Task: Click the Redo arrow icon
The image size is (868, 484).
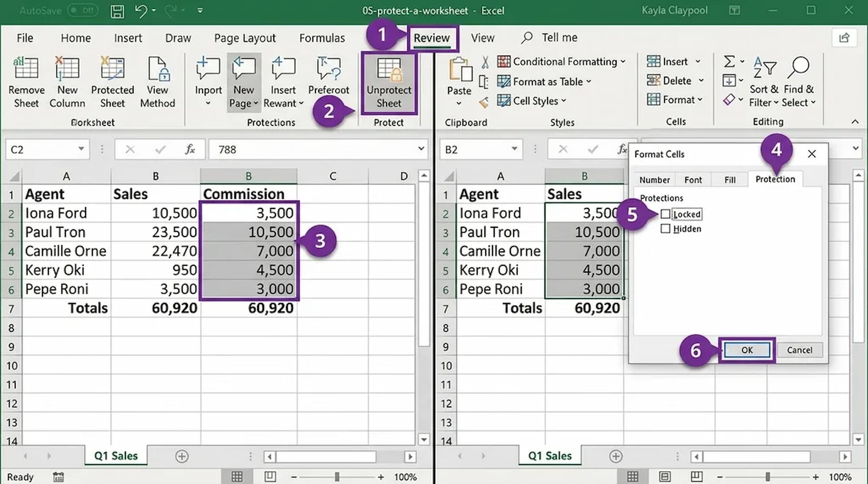Action: coord(171,11)
